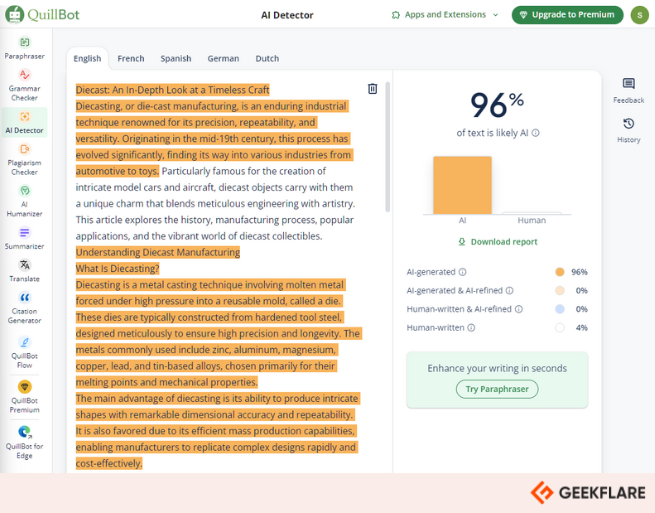The image size is (655, 513).
Task: Click the 96% AI score value
Action: (497, 104)
